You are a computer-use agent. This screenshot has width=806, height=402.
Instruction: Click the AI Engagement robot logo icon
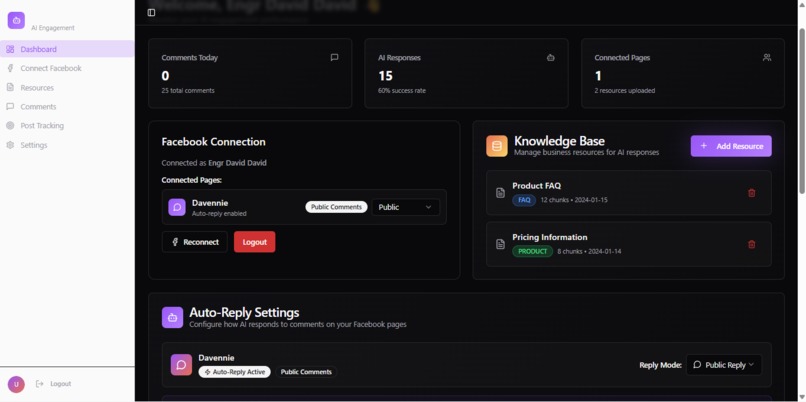(16, 21)
